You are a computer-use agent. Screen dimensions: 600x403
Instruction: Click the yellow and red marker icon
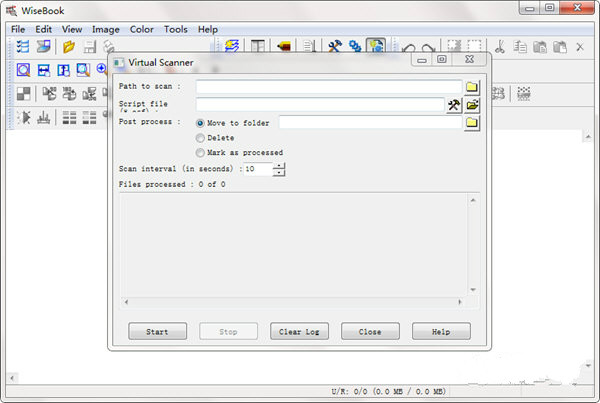coord(284,47)
